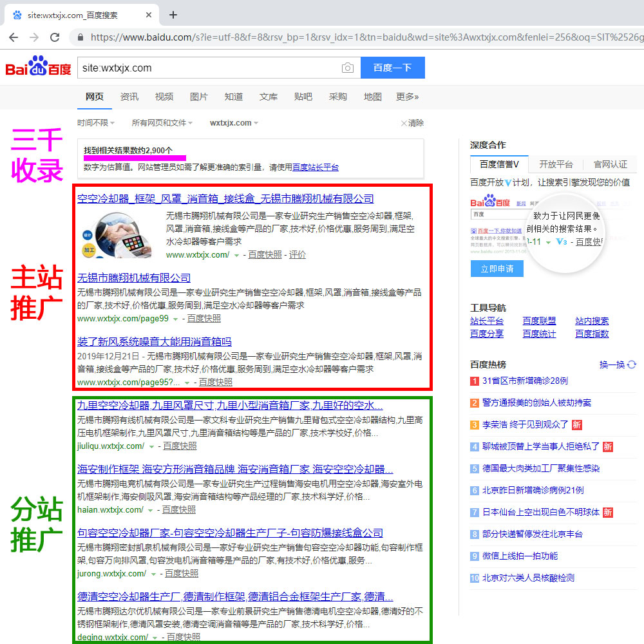This screenshot has height=644, width=644.
Task: Switch to 贴吧 tab
Action: 303,97
